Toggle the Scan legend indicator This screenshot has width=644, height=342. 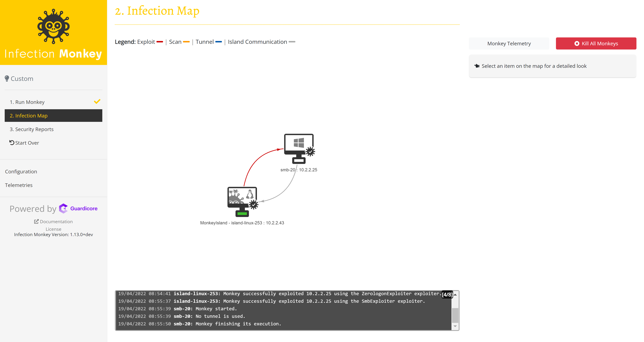[186, 42]
